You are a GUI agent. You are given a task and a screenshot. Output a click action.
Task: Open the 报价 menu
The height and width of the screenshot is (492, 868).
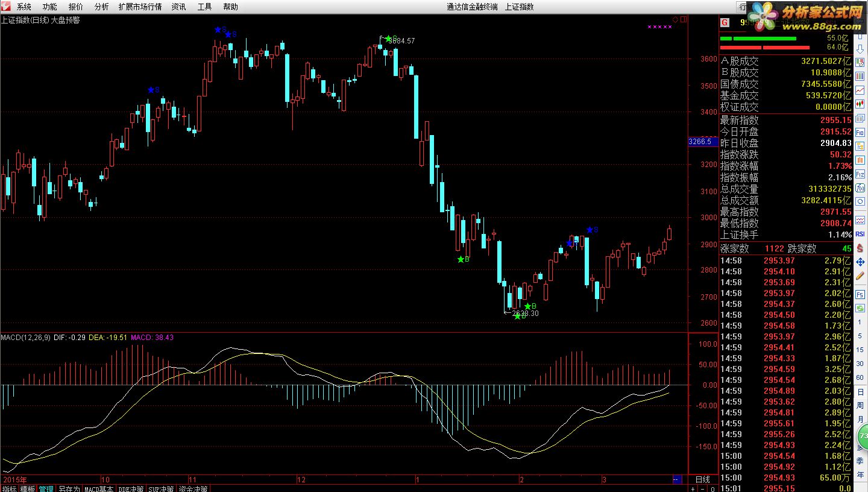point(76,7)
